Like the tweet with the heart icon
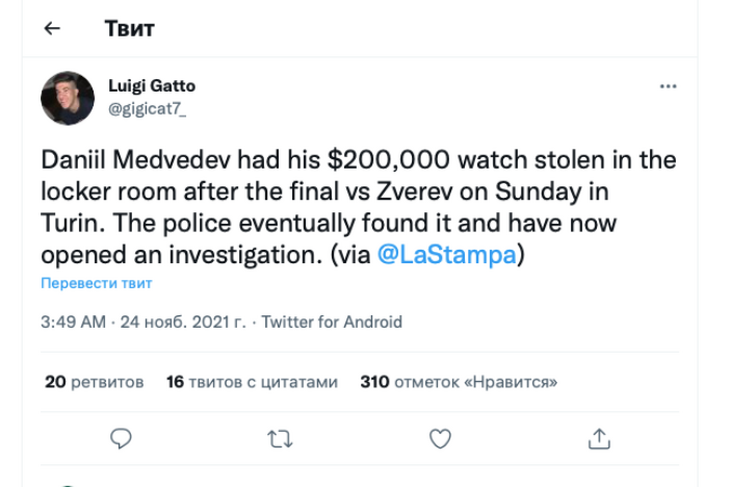The height and width of the screenshot is (487, 730). point(439,437)
